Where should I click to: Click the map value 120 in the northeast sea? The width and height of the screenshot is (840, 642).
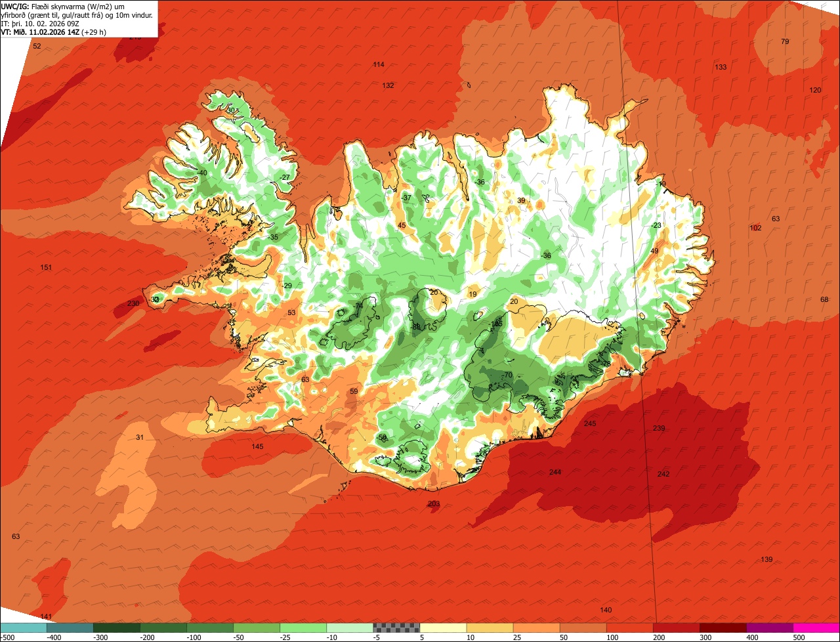(815, 91)
